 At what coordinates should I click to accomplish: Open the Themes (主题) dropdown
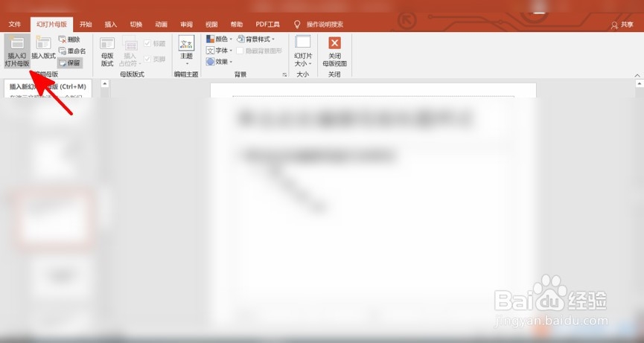pyautogui.click(x=186, y=51)
